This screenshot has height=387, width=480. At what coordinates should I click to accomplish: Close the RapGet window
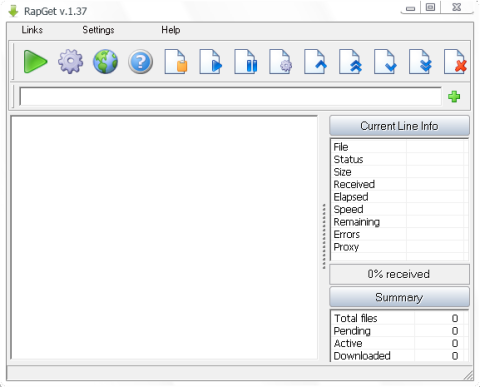click(x=457, y=7)
